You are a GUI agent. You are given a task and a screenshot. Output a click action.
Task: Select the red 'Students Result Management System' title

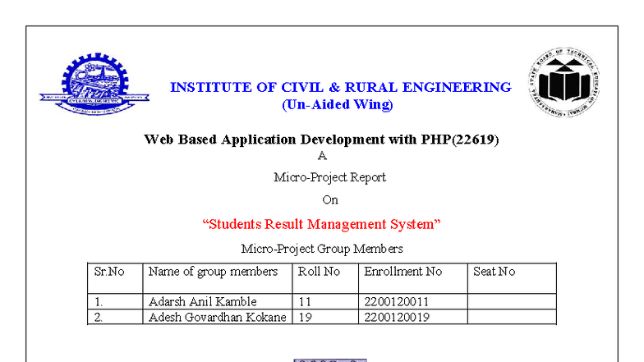pyautogui.click(x=322, y=224)
